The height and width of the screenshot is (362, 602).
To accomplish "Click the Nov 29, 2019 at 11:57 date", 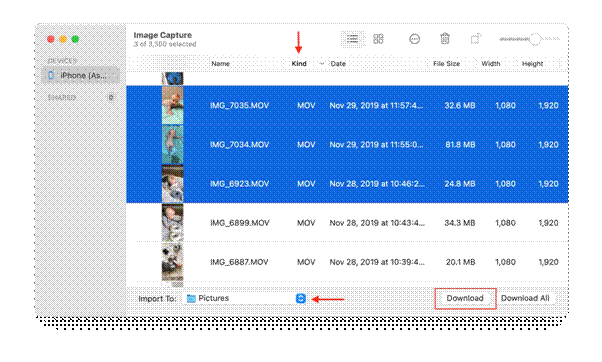I will pyautogui.click(x=376, y=106).
